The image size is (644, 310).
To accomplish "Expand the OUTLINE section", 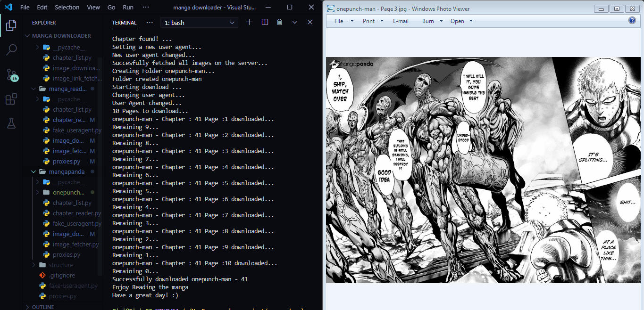I will pos(42,307).
